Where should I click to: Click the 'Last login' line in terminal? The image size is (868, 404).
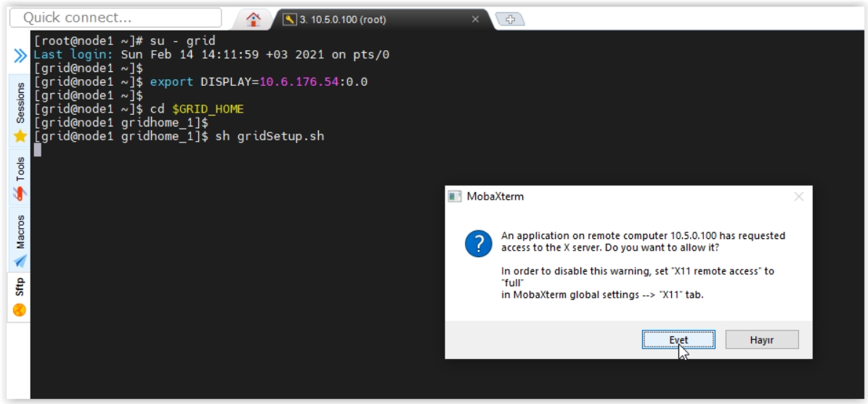point(211,54)
